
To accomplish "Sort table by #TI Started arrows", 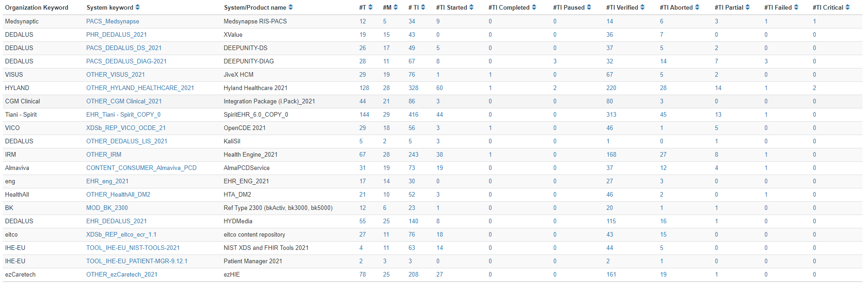I will click(471, 7).
